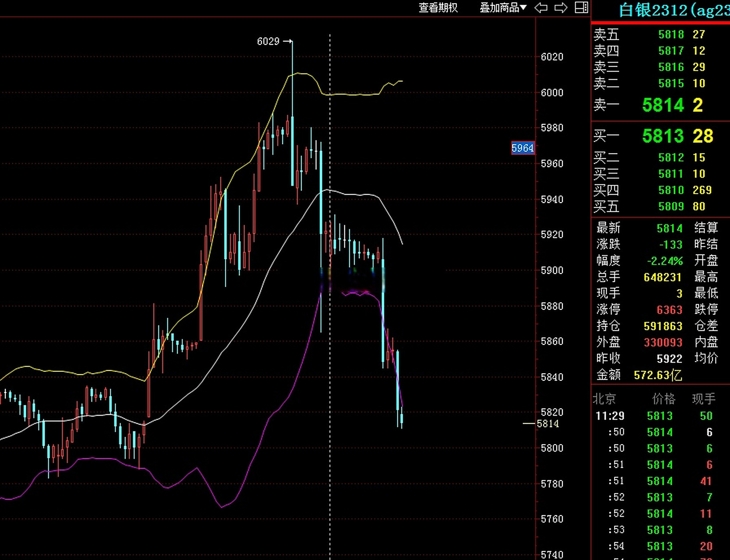Click the 持仓 open interest value 591863
The height and width of the screenshot is (560, 730).
click(663, 326)
